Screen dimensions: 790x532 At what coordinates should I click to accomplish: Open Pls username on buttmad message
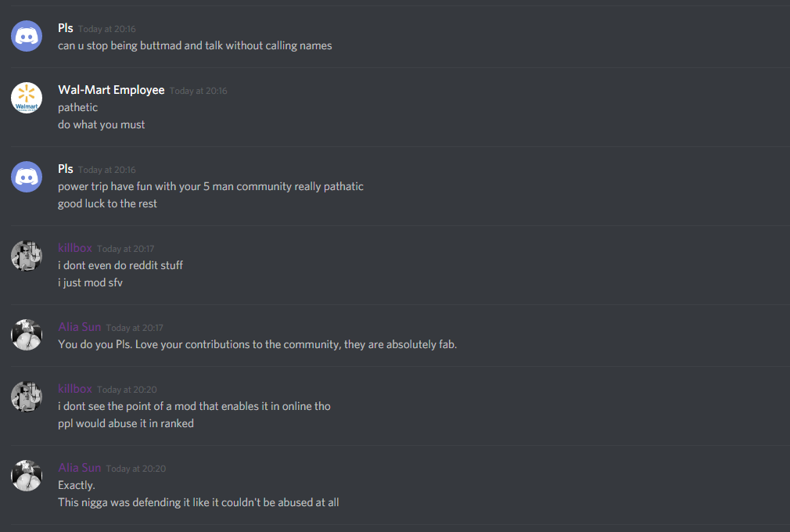pos(66,28)
